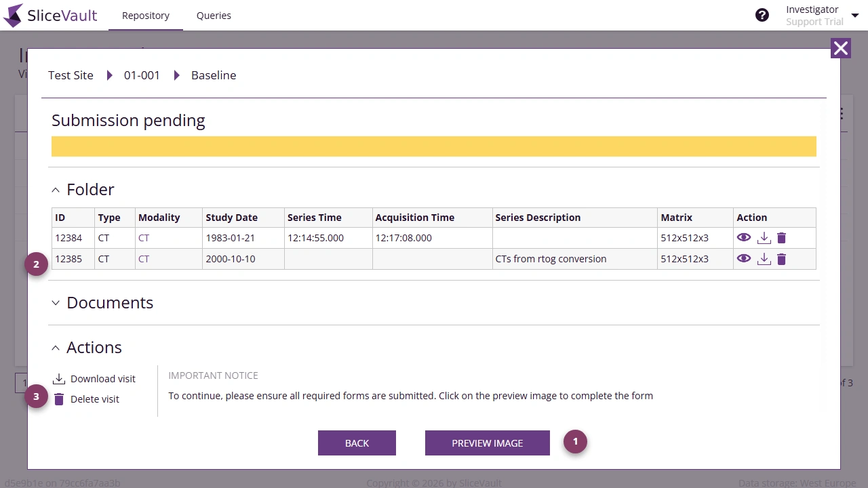Download series 12384 from Folder table
Viewport: 868px width, 488px height.
764,237
